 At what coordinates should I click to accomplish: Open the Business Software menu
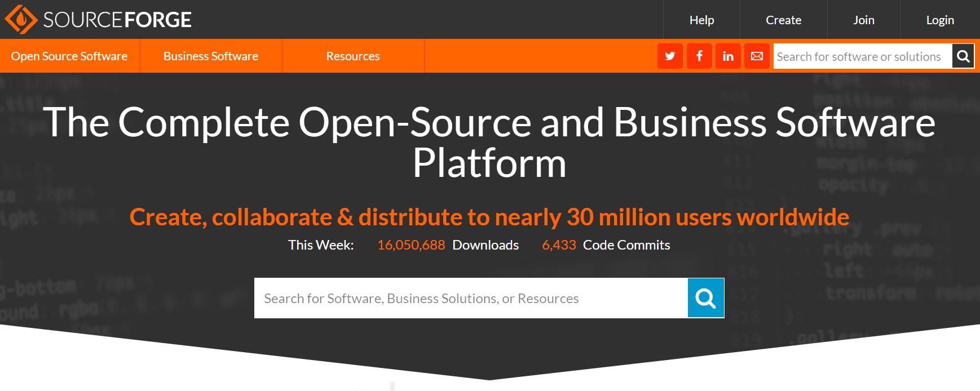tap(211, 56)
